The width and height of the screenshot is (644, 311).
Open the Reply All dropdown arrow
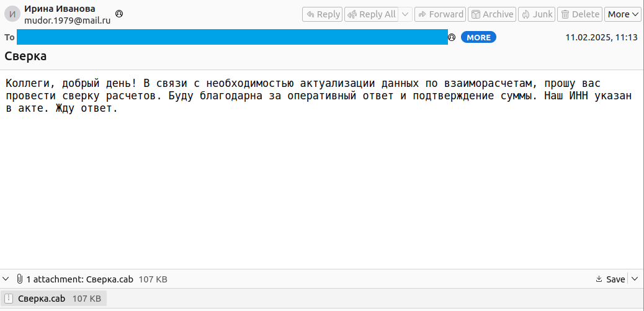405,14
